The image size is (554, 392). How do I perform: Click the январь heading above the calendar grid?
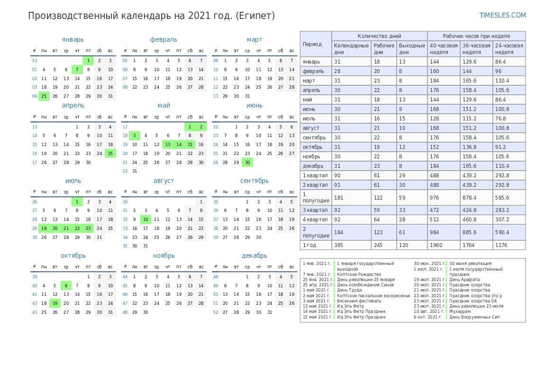(73, 39)
